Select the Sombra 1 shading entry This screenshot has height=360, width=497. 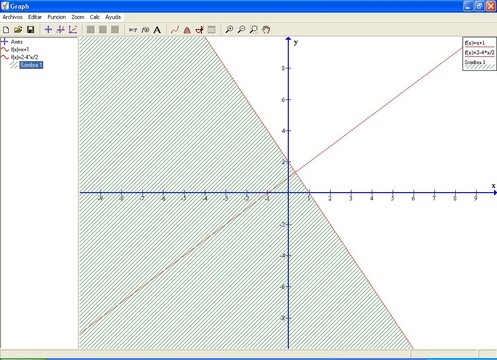31,65
